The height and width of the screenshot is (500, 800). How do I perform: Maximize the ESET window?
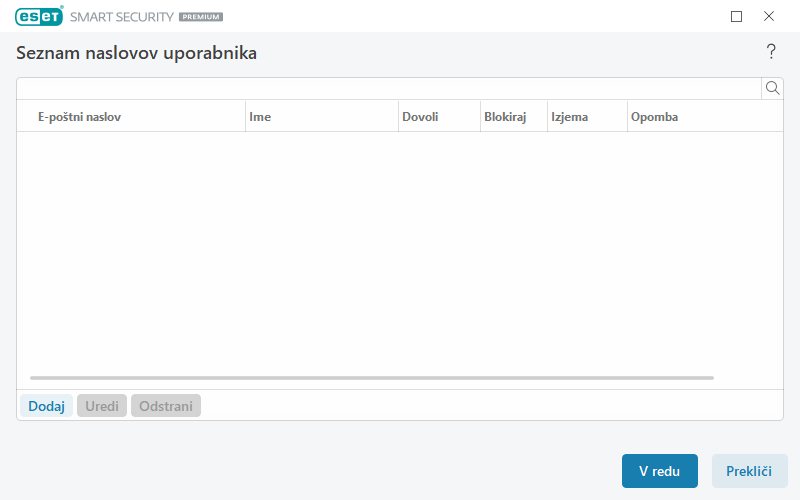[736, 16]
